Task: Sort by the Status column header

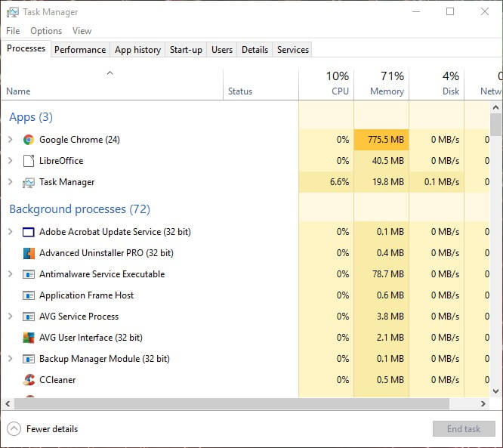Action: [x=261, y=83]
